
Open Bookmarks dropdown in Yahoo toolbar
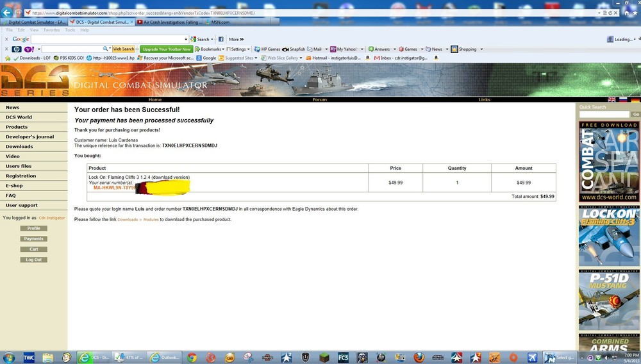[x=210, y=49]
